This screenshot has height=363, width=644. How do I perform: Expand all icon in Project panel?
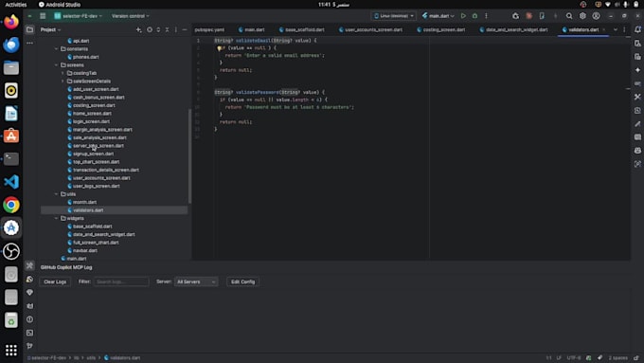(158, 29)
